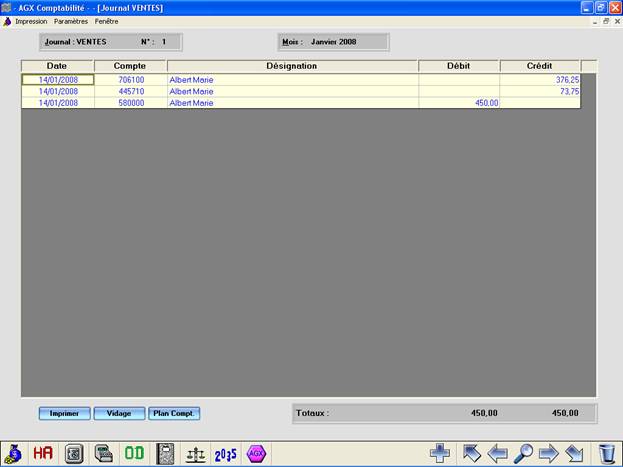Click the Plan Compt. button

174,413
